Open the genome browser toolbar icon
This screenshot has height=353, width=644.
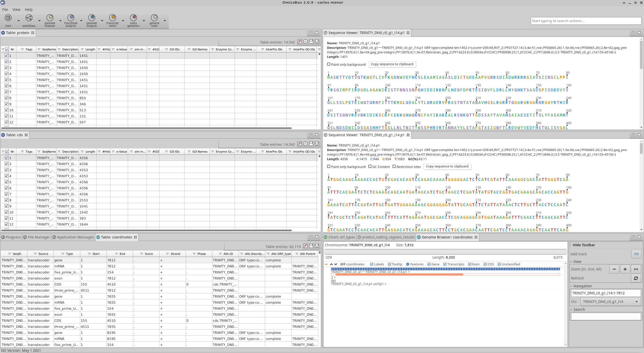50,18
